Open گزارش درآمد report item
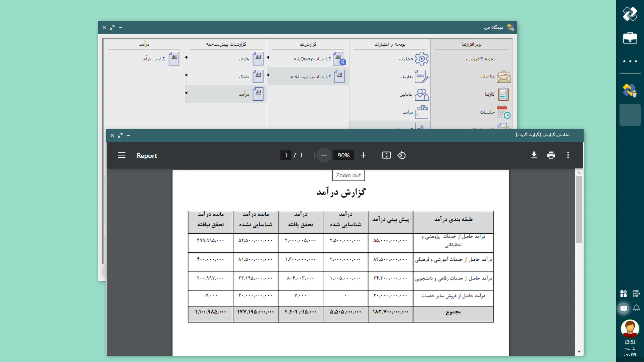 coord(160,59)
